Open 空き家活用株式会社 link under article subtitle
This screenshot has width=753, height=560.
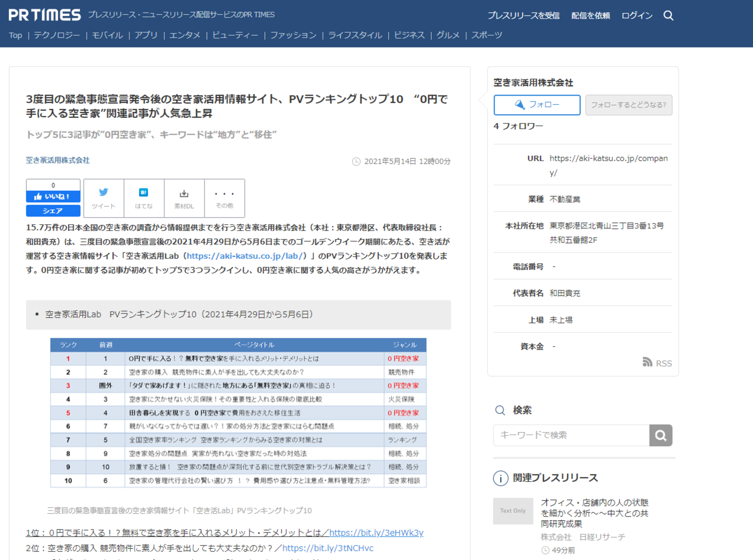pos(58,160)
